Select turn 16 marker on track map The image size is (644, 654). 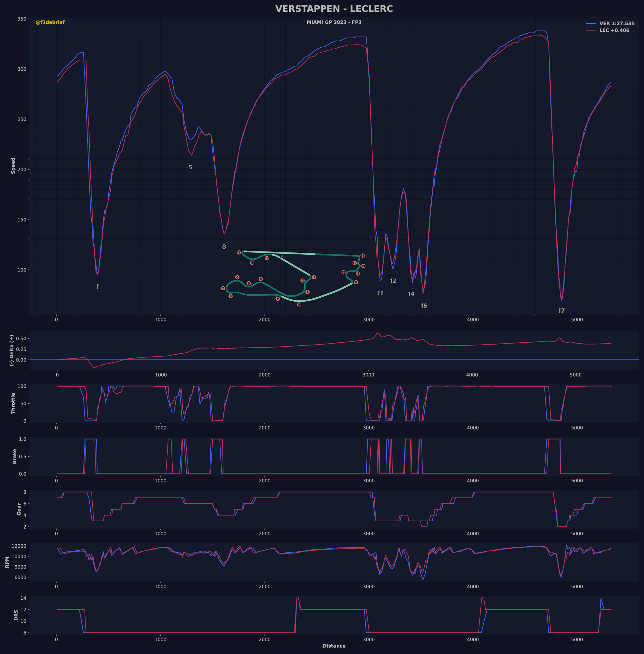tap(363, 256)
